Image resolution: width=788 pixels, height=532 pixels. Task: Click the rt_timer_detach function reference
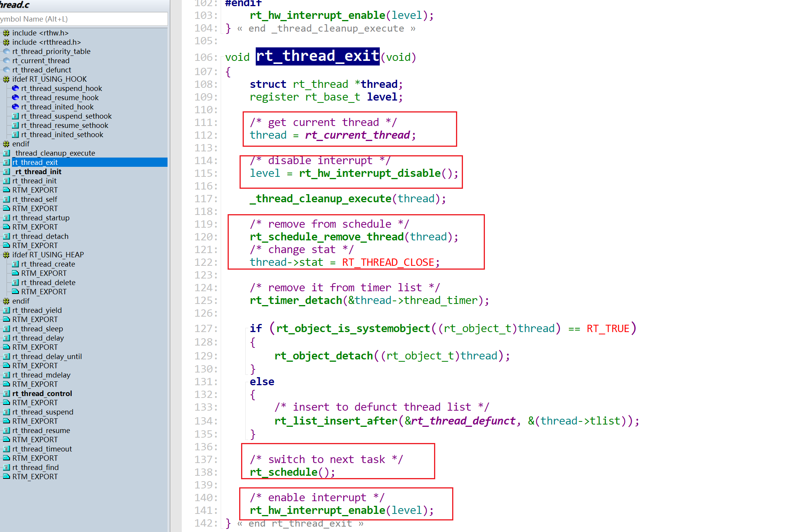click(296, 300)
